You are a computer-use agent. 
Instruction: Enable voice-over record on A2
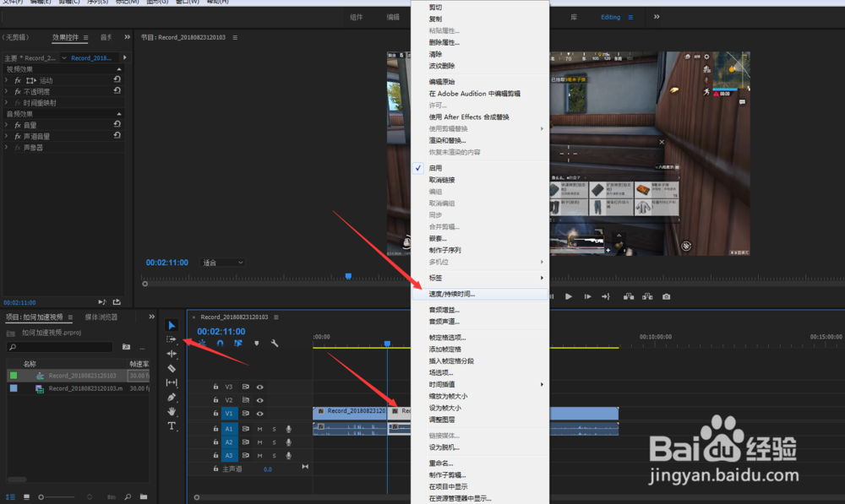(289, 442)
